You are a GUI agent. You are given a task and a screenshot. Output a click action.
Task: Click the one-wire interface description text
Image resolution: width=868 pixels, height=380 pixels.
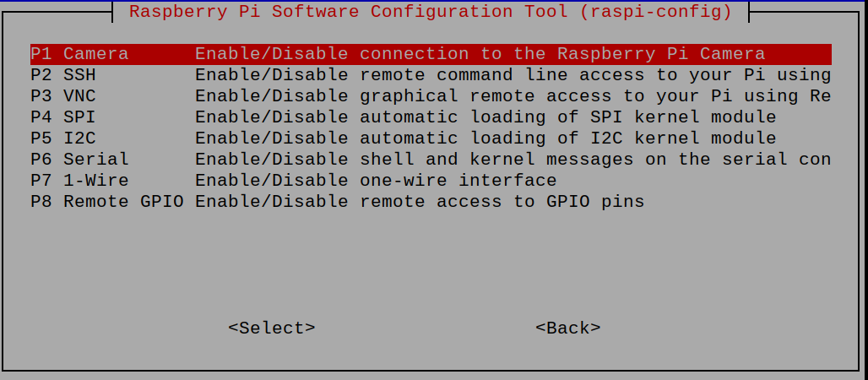click(x=376, y=181)
